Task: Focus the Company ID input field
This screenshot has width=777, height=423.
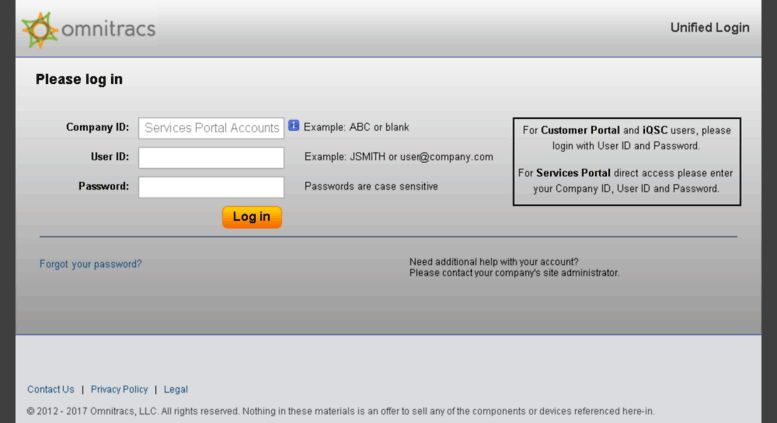Action: click(x=211, y=128)
